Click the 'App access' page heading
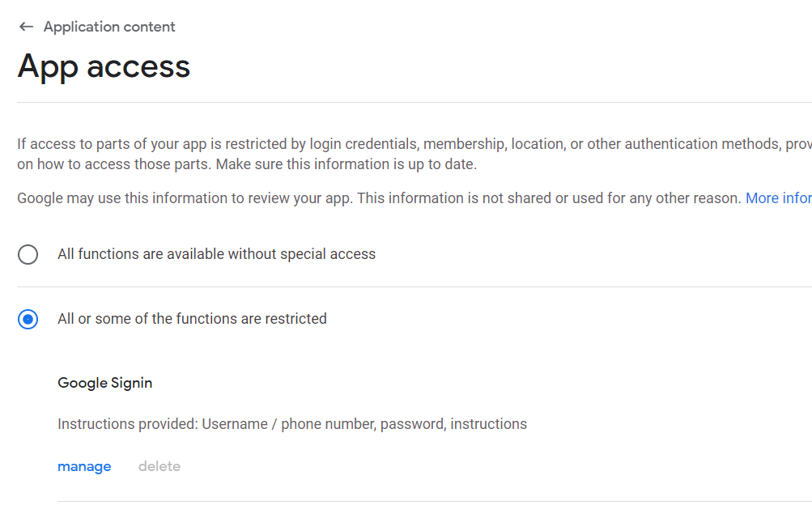Viewport: 812px width, 518px height. click(x=104, y=66)
